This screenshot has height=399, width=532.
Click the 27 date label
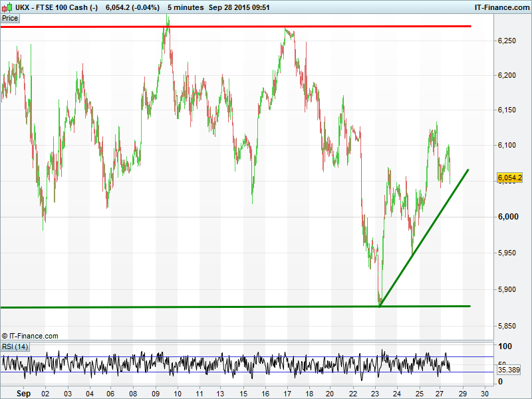point(440,394)
